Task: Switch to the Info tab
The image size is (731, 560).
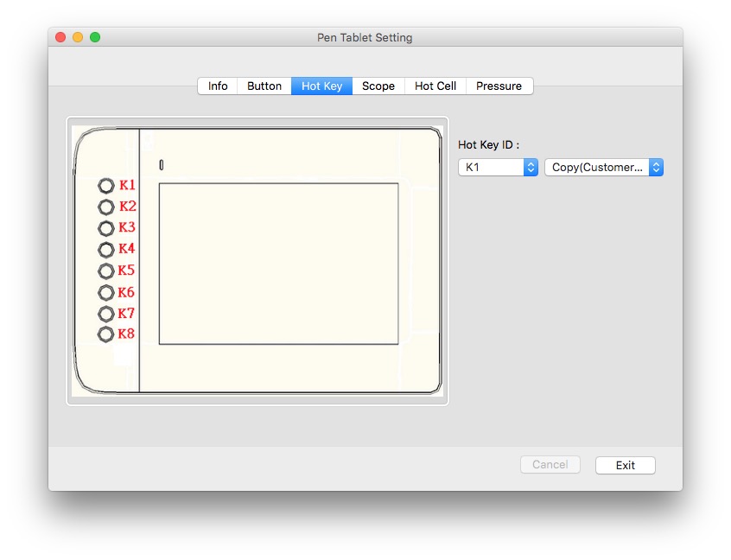Action: pyautogui.click(x=218, y=86)
